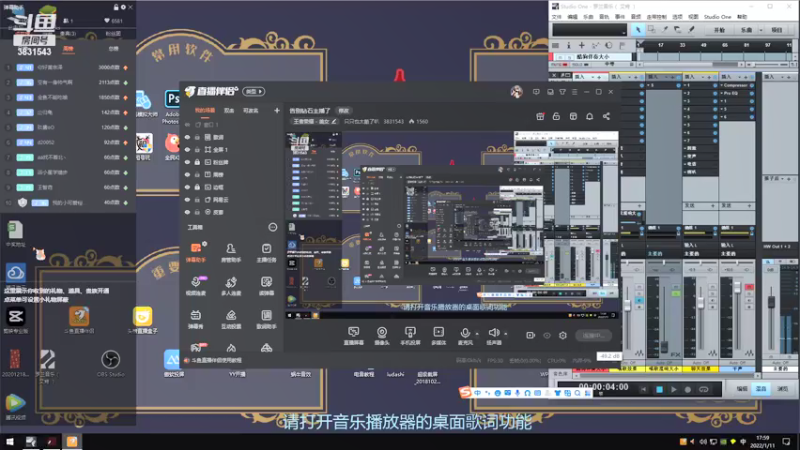Click the recording camera icon near settings
Viewport: 800px width, 450px height.
(x=531, y=335)
